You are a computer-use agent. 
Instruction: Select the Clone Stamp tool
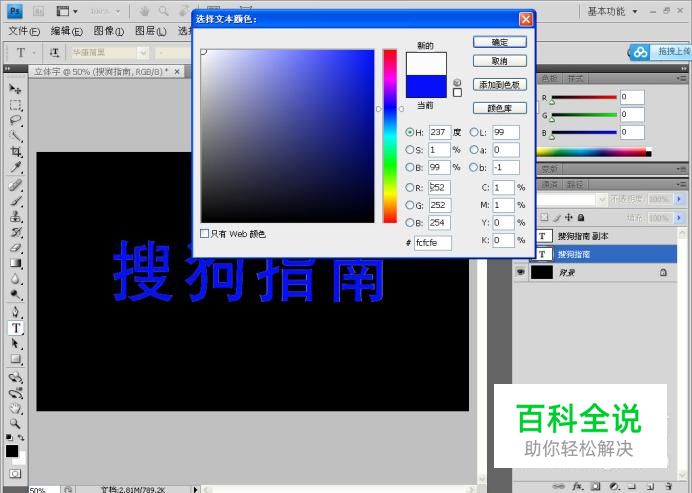tap(15, 217)
